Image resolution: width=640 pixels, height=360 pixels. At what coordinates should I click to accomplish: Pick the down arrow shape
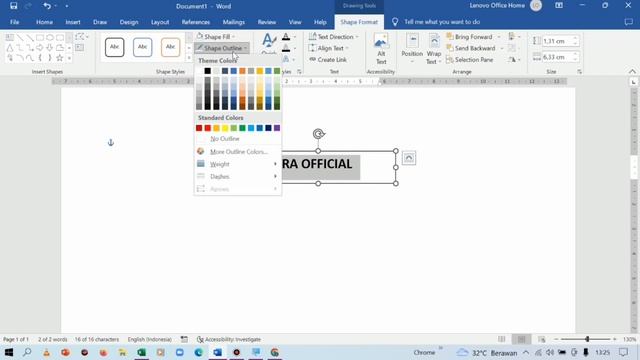(x=50, y=48)
